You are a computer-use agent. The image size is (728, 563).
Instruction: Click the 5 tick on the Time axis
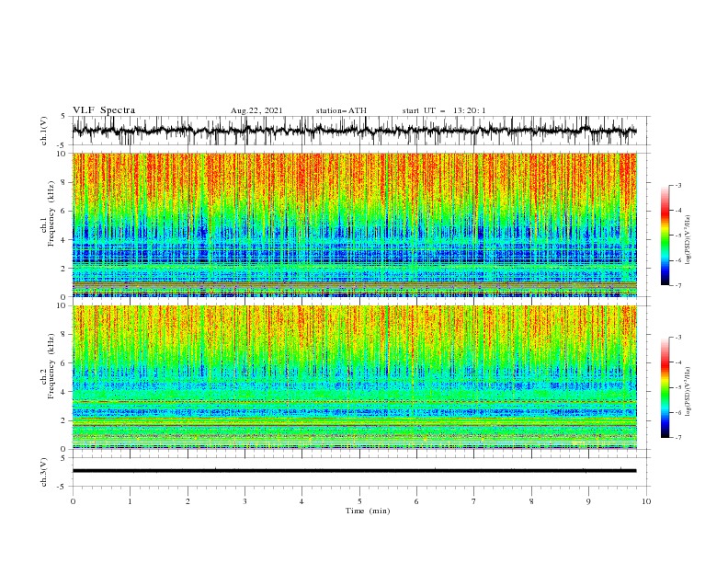(359, 501)
